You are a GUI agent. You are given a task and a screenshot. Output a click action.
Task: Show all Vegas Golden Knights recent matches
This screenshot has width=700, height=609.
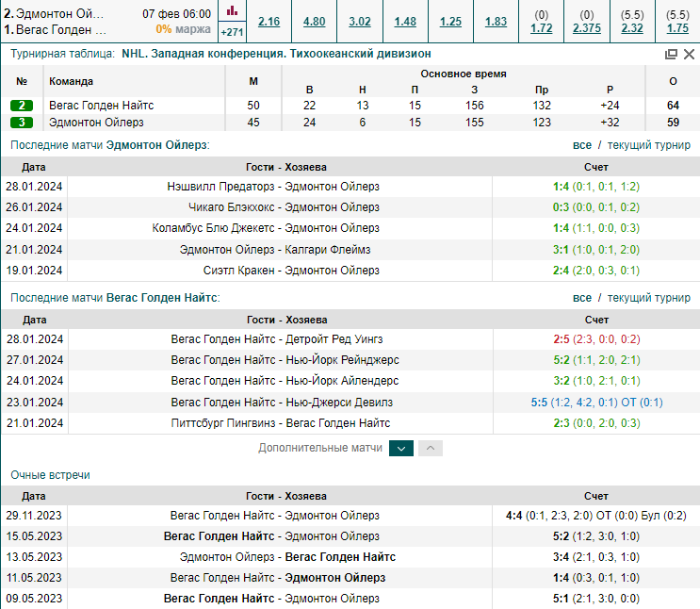pos(582,298)
